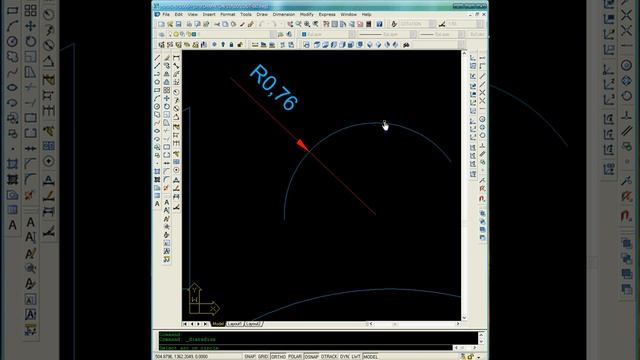Image resolution: width=640 pixels, height=360 pixels.
Task: Select the Fillet modify tool
Action: coord(167,179)
